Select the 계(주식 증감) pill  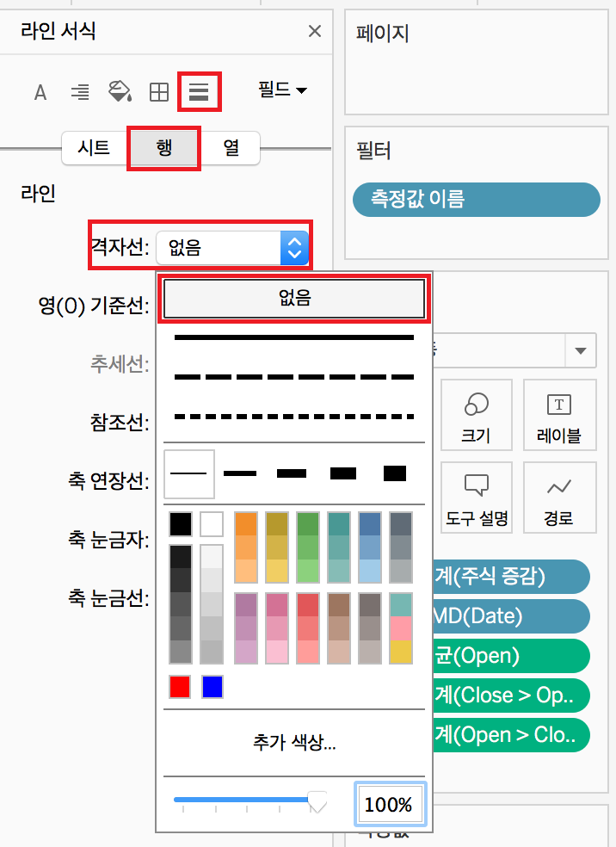(x=510, y=577)
